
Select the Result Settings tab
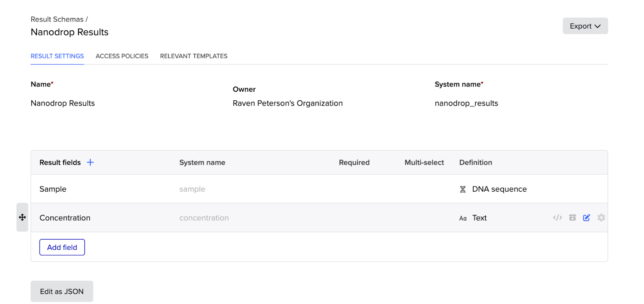click(57, 56)
